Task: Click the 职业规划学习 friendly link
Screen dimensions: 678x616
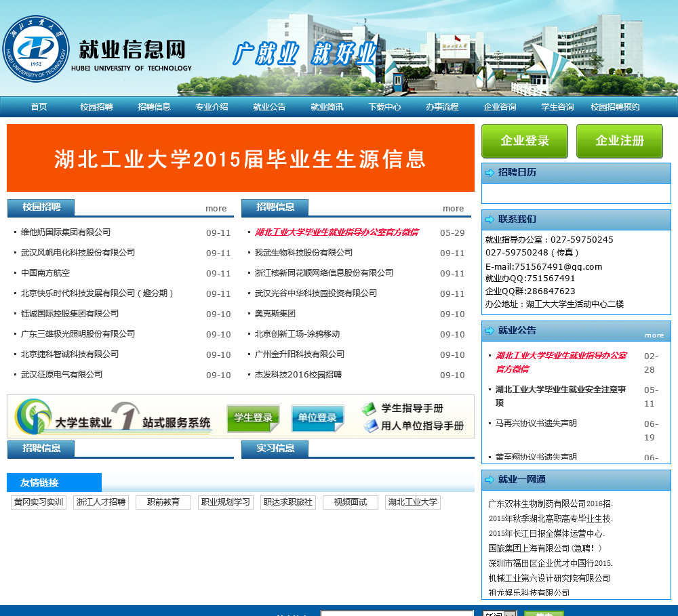Action: (225, 502)
